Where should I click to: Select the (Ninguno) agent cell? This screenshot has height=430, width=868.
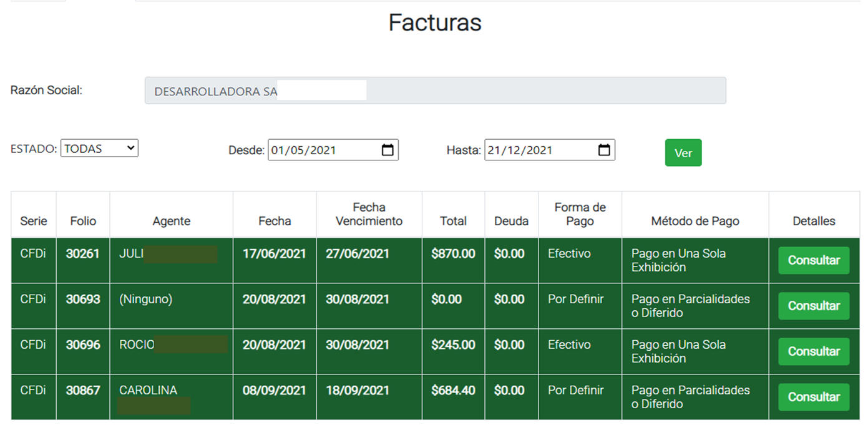pos(145,300)
